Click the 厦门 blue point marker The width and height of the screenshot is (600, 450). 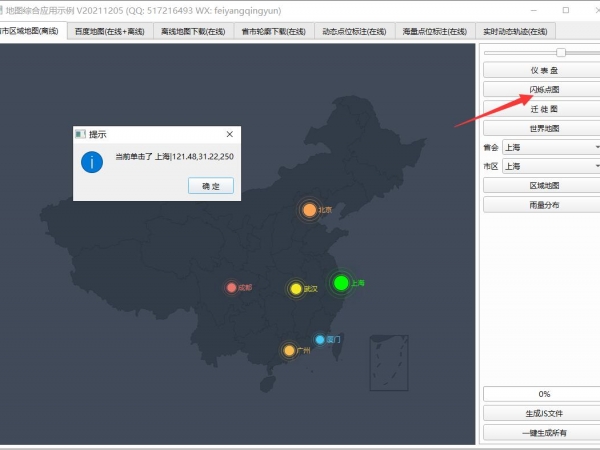[320, 340]
